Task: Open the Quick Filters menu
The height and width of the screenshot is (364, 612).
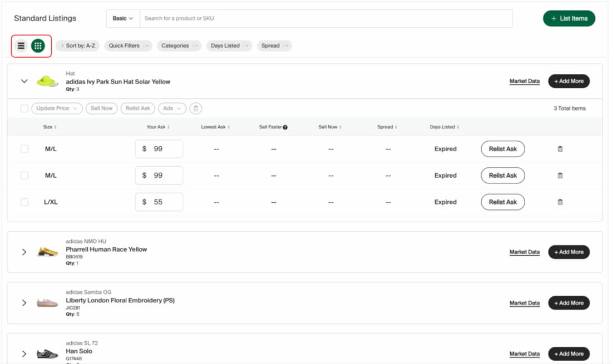Action: coord(127,46)
